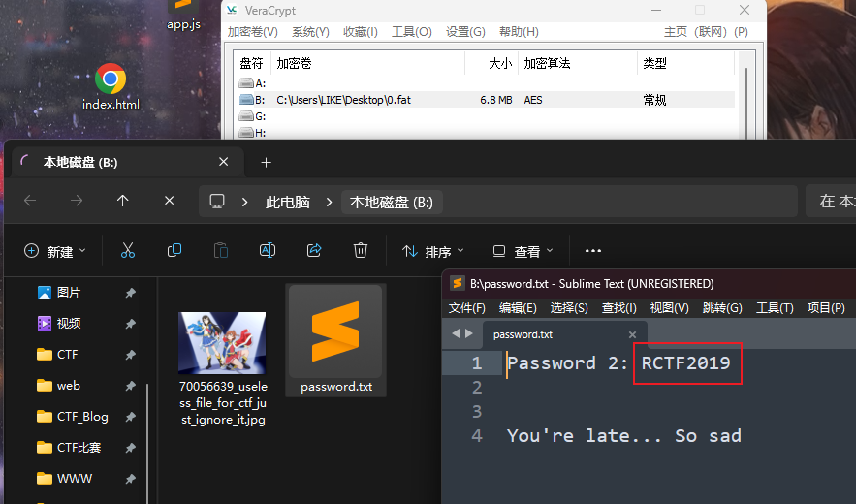
Task: Click Sublime Text next tab arrow
Action: [x=469, y=333]
